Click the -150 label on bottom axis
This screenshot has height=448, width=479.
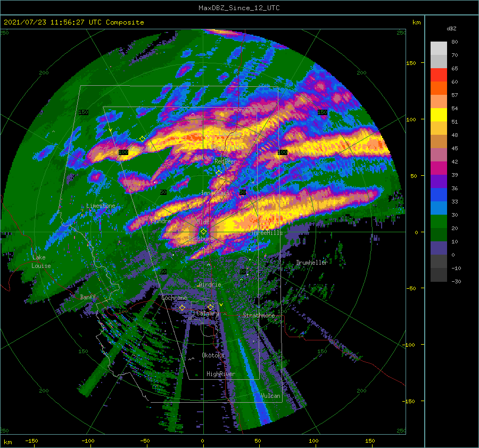[x=31, y=441]
